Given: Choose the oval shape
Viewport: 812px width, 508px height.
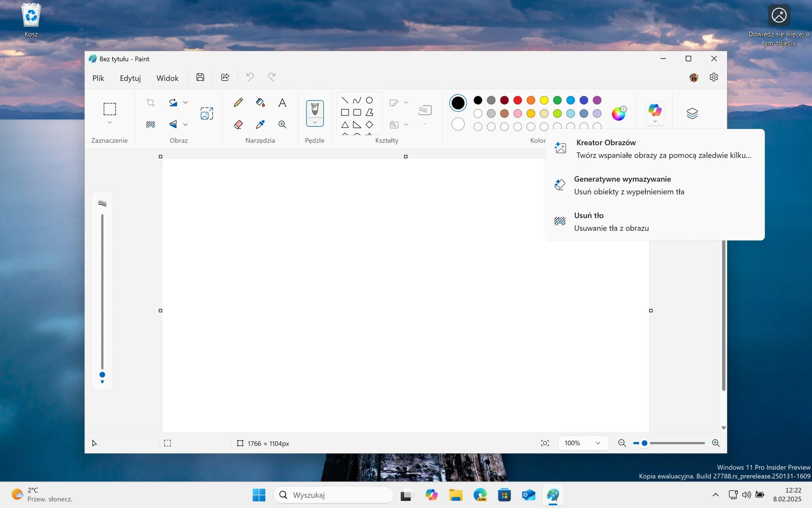Looking at the screenshot, I should pyautogui.click(x=369, y=100).
